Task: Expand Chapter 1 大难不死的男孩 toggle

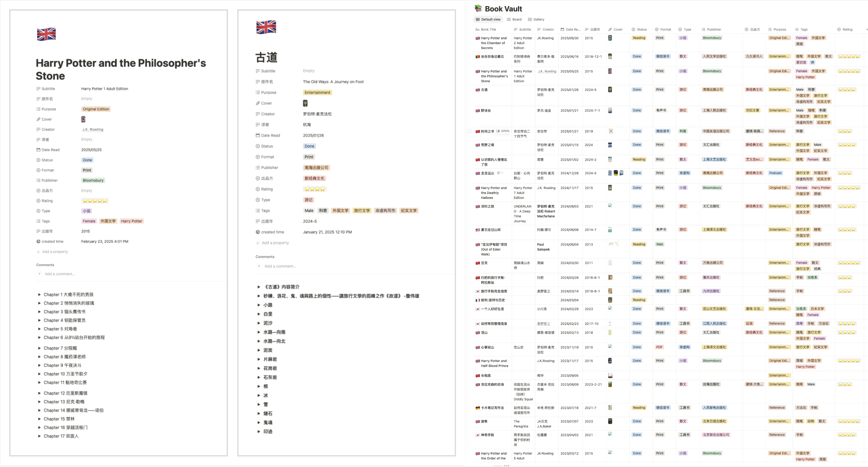Action: [x=39, y=294]
